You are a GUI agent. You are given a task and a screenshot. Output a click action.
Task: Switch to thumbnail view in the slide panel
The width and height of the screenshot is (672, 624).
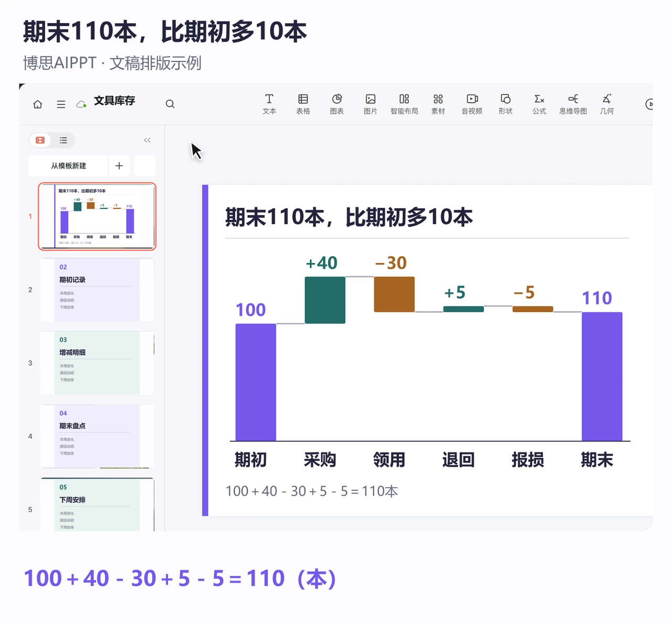(40, 140)
